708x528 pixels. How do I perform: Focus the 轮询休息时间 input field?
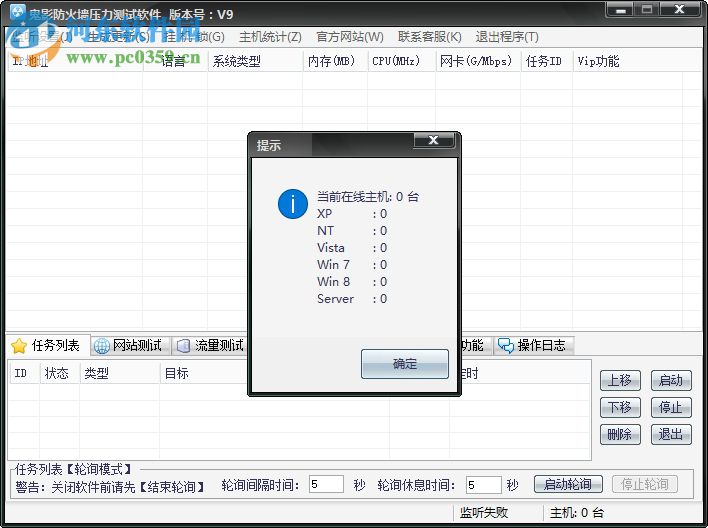(483, 485)
